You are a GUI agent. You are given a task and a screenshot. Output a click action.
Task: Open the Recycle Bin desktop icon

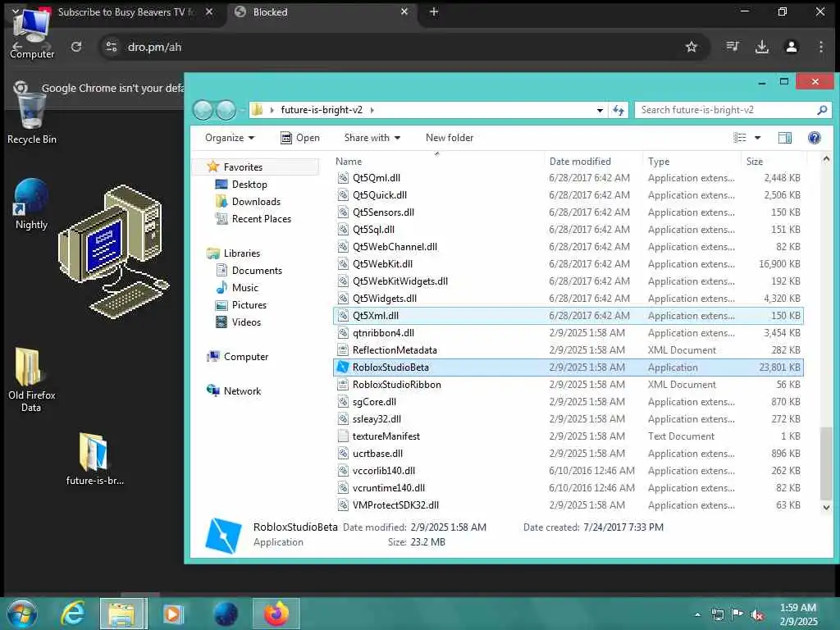[x=32, y=118]
